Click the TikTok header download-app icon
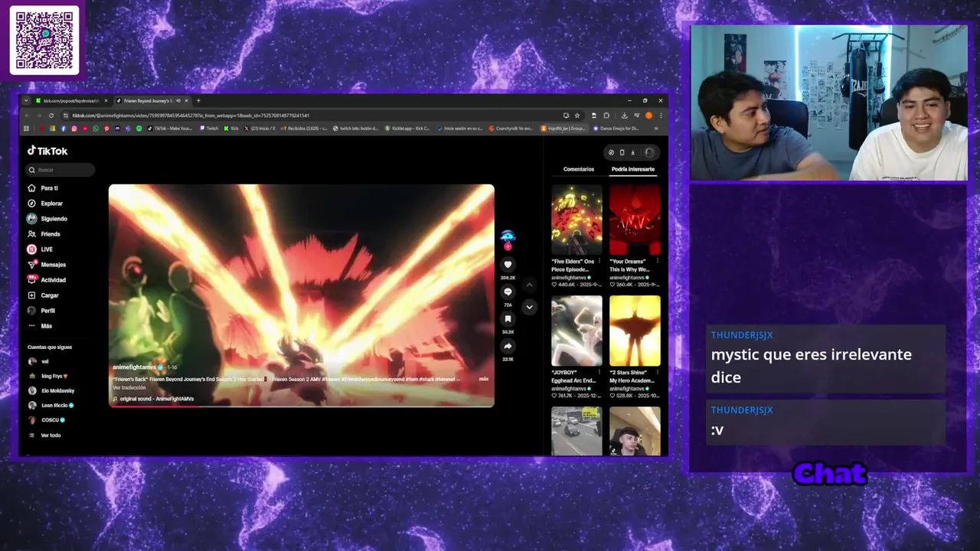 (x=632, y=152)
